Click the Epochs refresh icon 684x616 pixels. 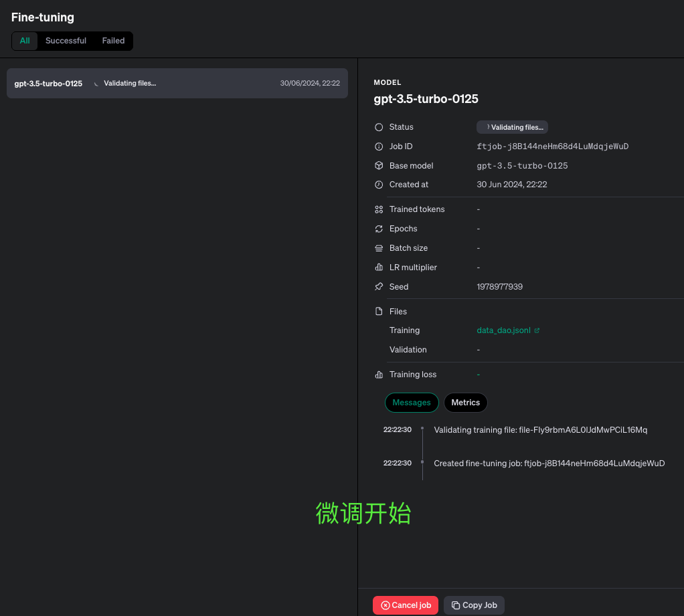coord(379,229)
